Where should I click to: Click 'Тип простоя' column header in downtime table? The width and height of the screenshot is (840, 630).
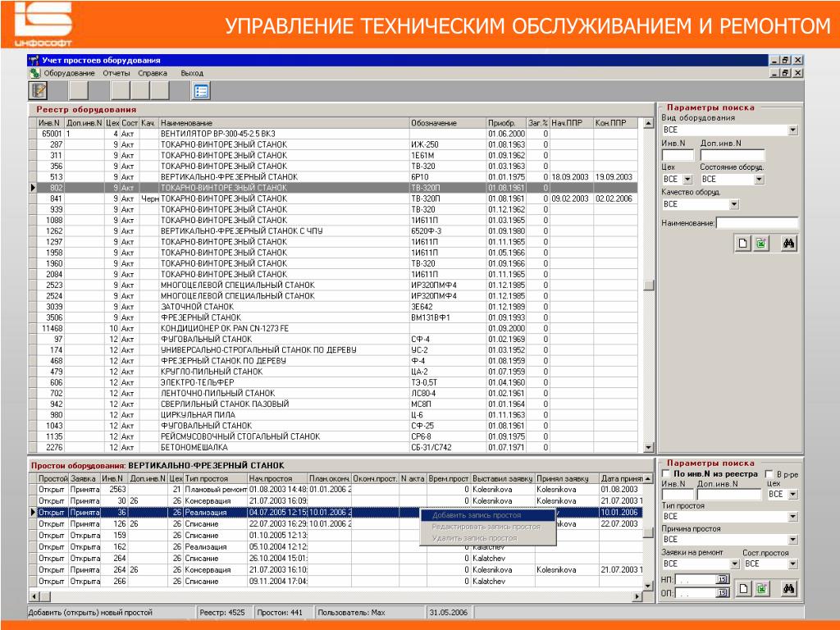tap(215, 478)
